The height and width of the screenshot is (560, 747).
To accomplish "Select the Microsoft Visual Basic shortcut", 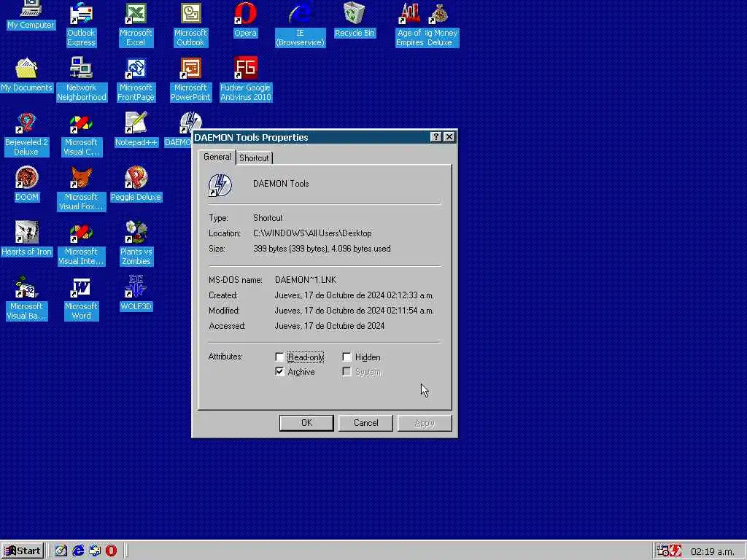I will (x=26, y=298).
